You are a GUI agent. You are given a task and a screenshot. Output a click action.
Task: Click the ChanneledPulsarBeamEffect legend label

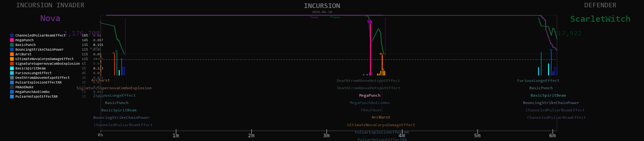pos(41,35)
